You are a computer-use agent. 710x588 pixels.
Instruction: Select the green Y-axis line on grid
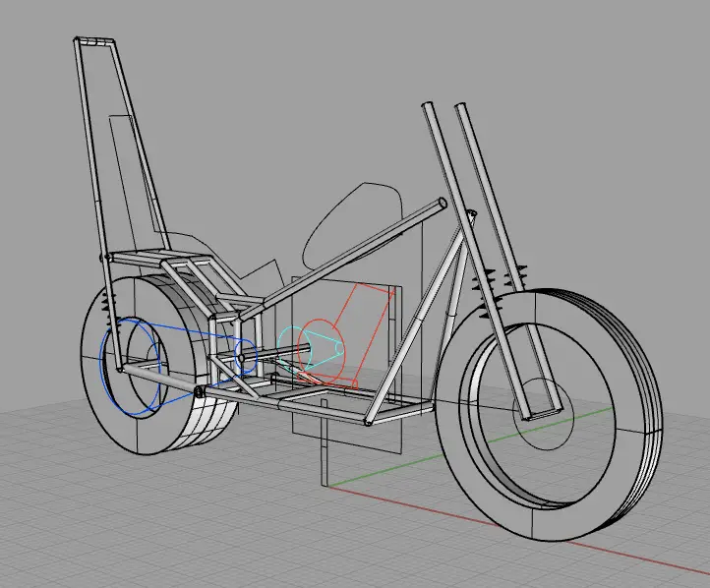(471, 447)
